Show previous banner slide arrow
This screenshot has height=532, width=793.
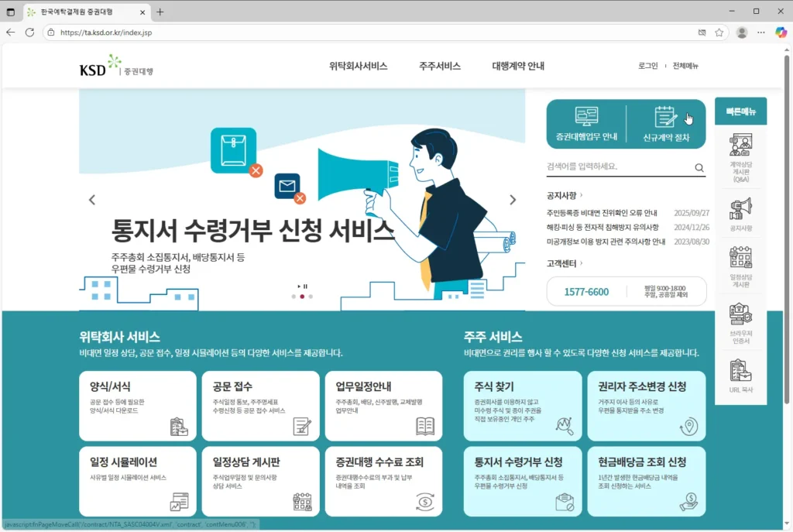tap(92, 200)
